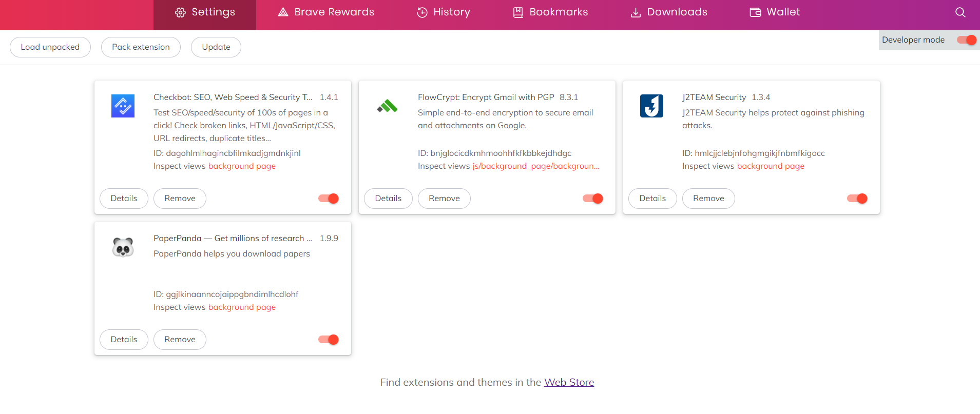Click the Load unpacked button
Screen dimensions: 980x414
(x=50, y=47)
